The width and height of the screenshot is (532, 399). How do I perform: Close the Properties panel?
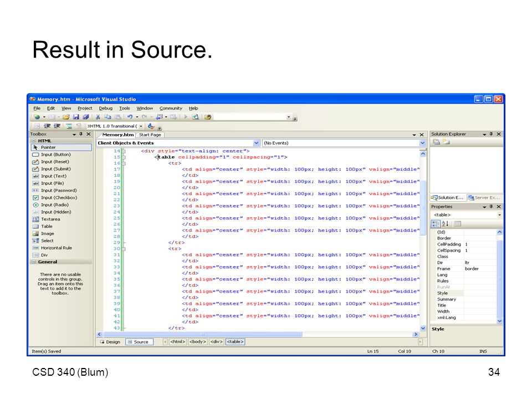click(x=499, y=207)
